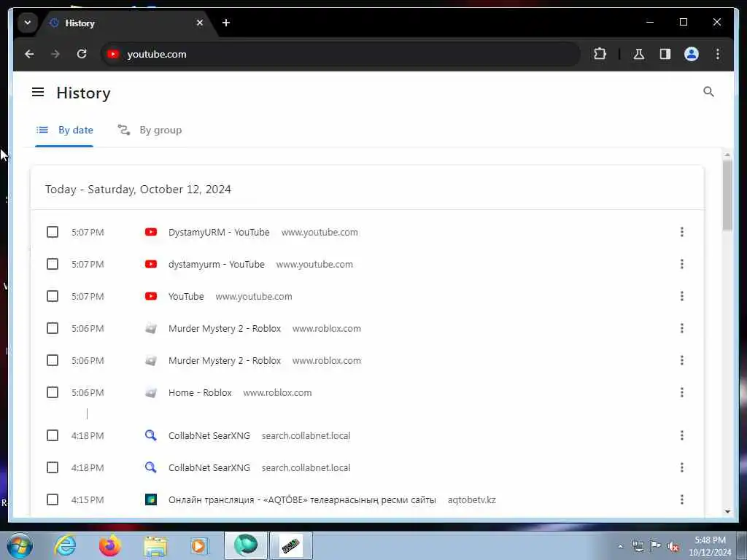747x560 pixels.
Task: Check the aqtobetv.kz entry checkbox
Action: [53, 499]
